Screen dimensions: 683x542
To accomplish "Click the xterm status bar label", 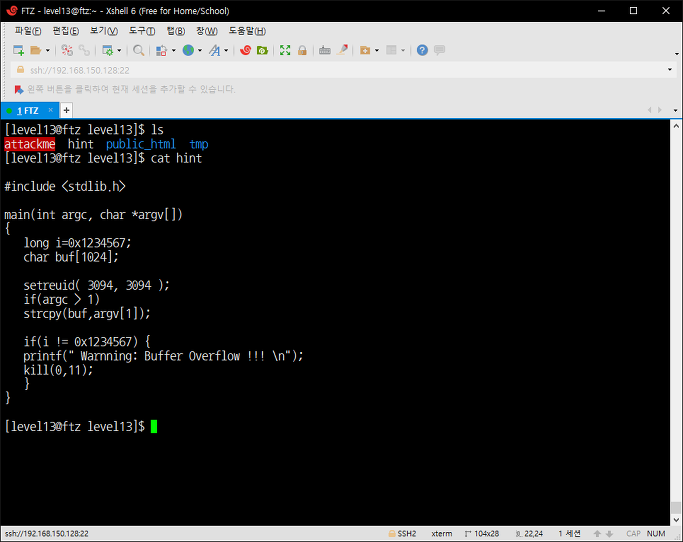I will pyautogui.click(x=442, y=534).
